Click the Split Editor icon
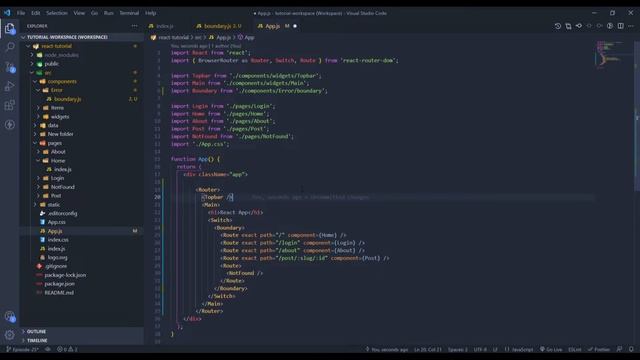640x360 pixels. 620,26
